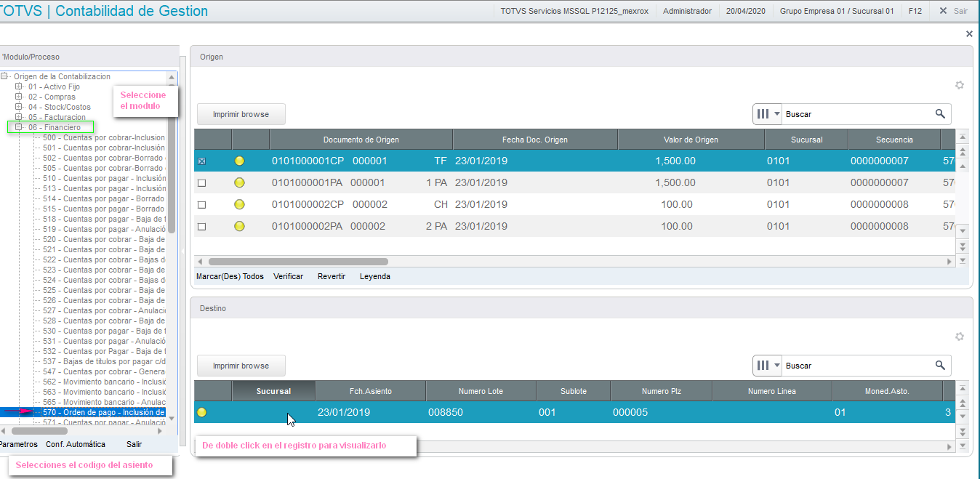The height and width of the screenshot is (479, 980).
Task: Expand the 02 - Compras node
Action: [19, 97]
